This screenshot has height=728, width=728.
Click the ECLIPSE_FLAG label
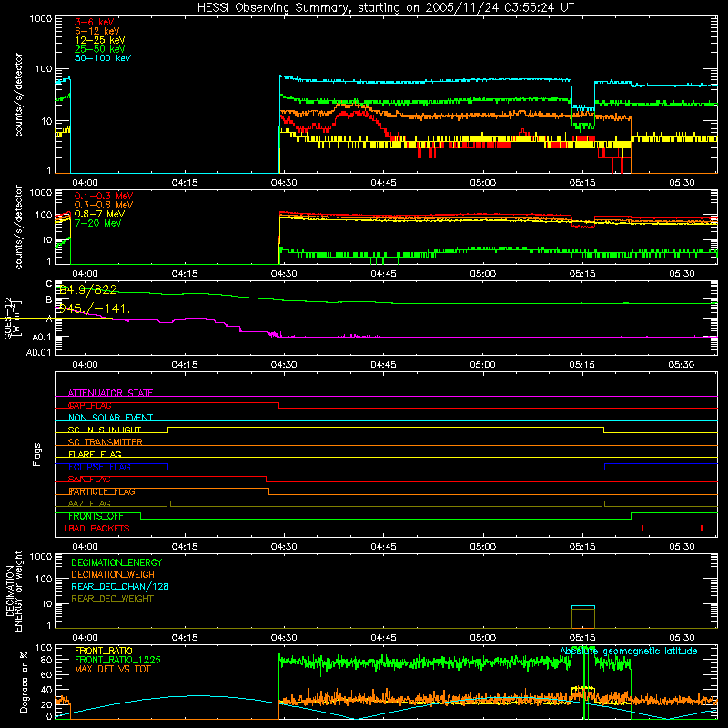tap(99, 467)
